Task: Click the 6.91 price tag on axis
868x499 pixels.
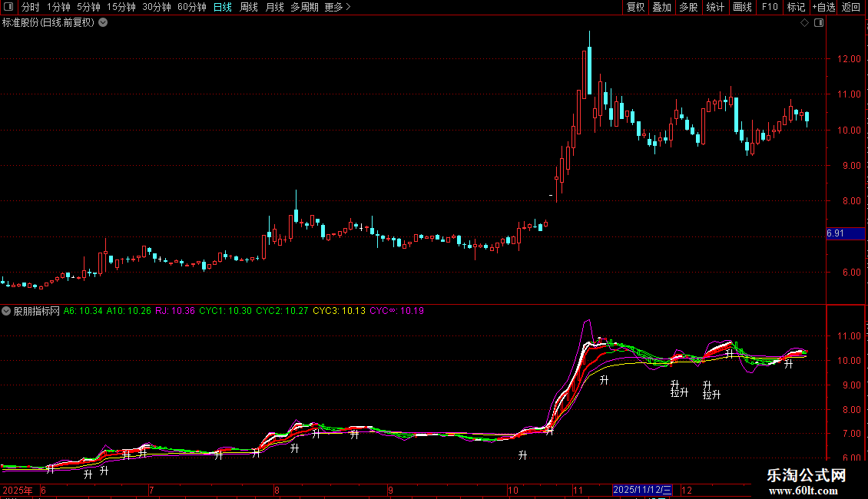Action: 845,233
